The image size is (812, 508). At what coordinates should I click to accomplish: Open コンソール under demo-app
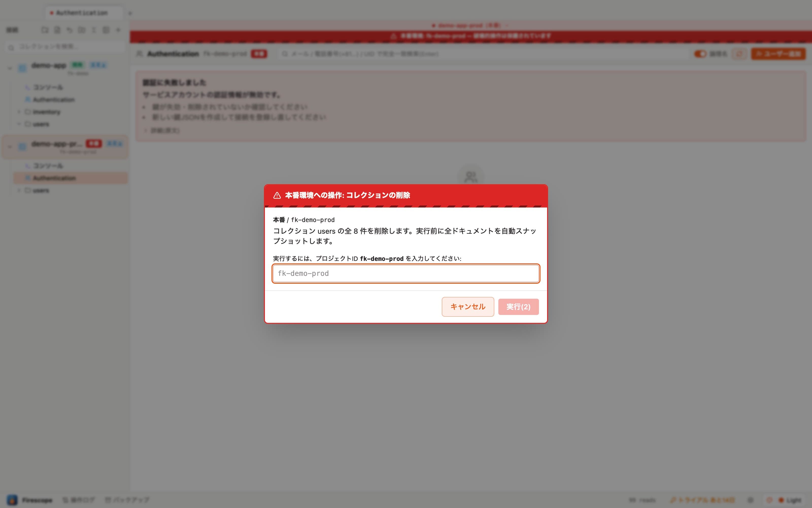coord(48,87)
